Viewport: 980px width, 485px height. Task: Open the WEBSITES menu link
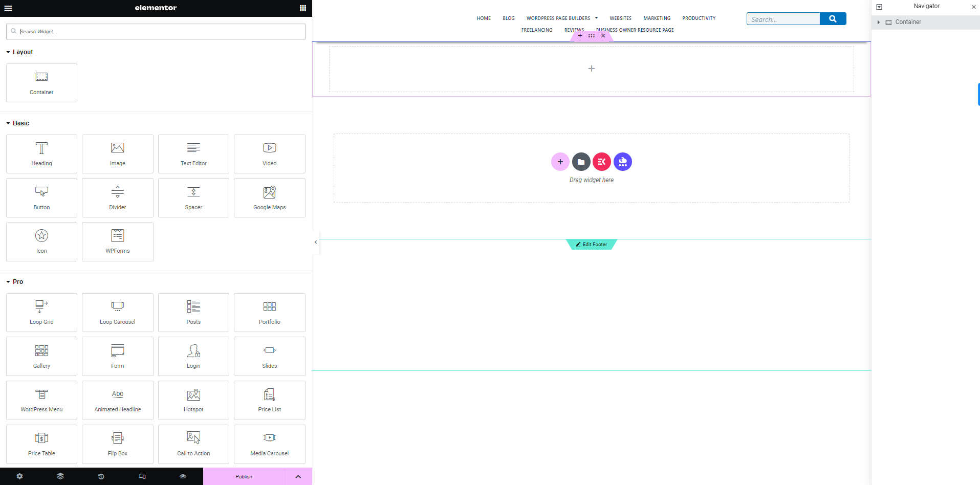[620, 18]
